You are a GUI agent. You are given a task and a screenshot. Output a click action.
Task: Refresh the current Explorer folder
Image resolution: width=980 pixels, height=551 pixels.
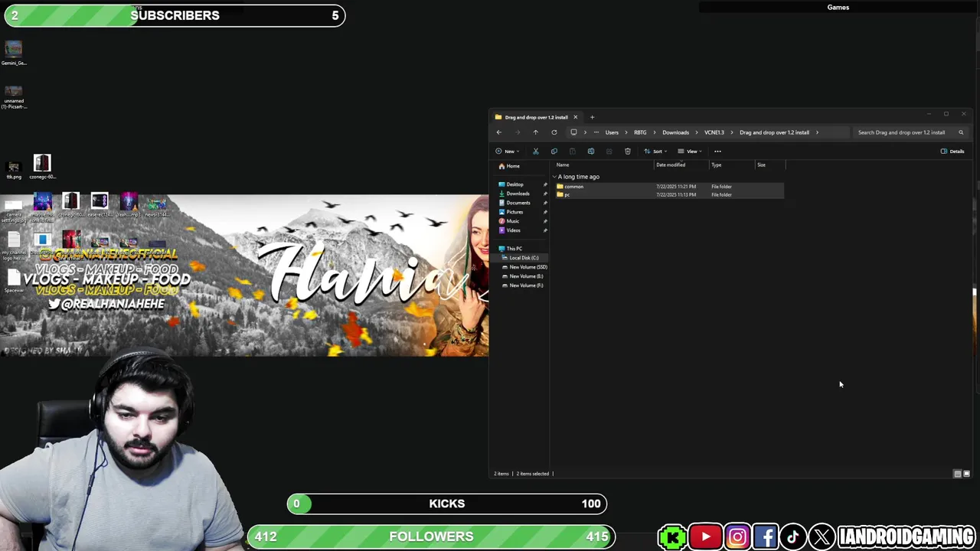[554, 132]
